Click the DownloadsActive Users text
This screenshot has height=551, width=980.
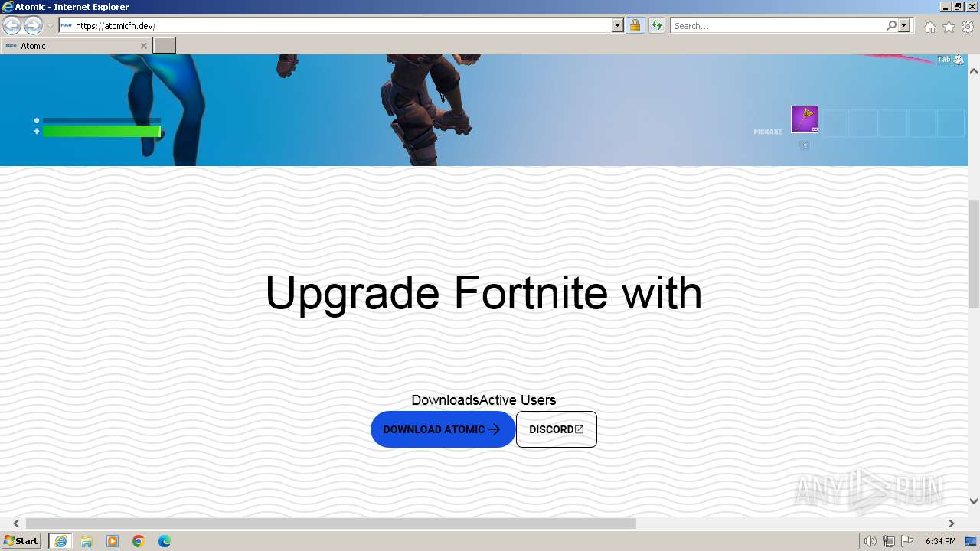[484, 400]
